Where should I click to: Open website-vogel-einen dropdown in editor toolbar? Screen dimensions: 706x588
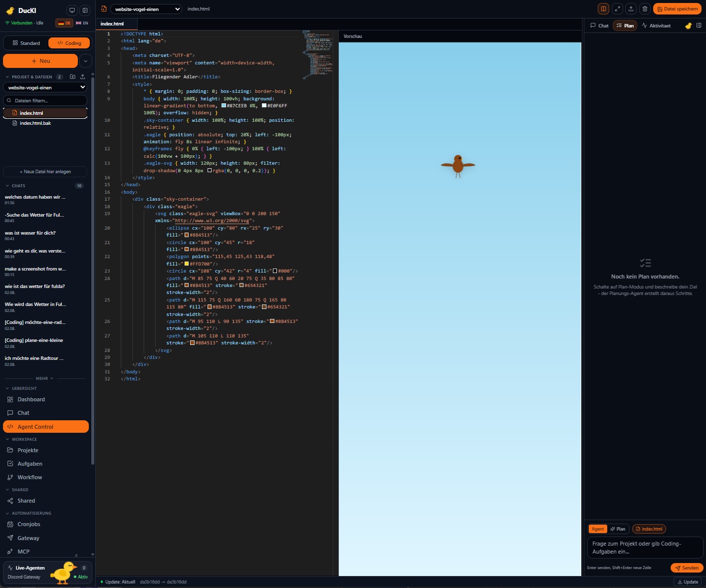coord(147,9)
